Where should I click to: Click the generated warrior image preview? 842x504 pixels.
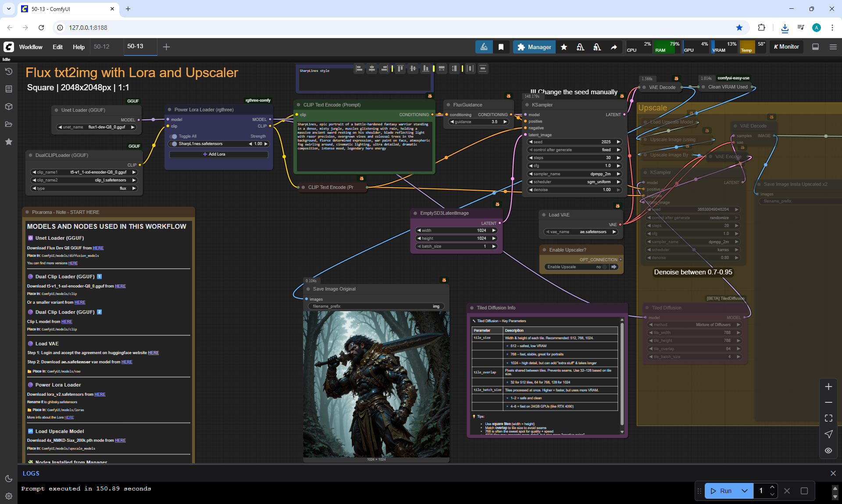376,384
